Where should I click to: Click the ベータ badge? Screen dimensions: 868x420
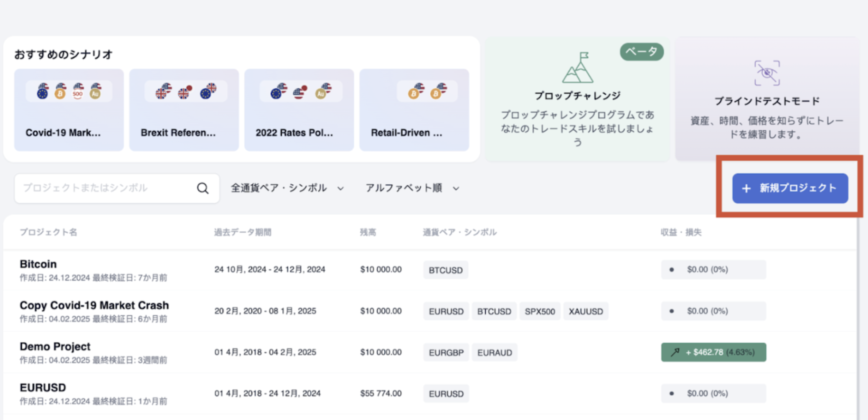point(642,52)
